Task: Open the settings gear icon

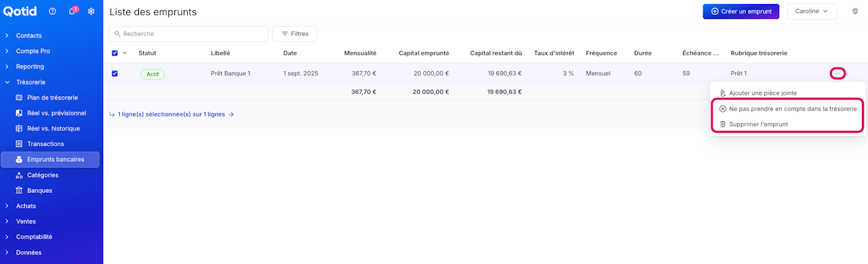Action: pyautogui.click(x=91, y=12)
